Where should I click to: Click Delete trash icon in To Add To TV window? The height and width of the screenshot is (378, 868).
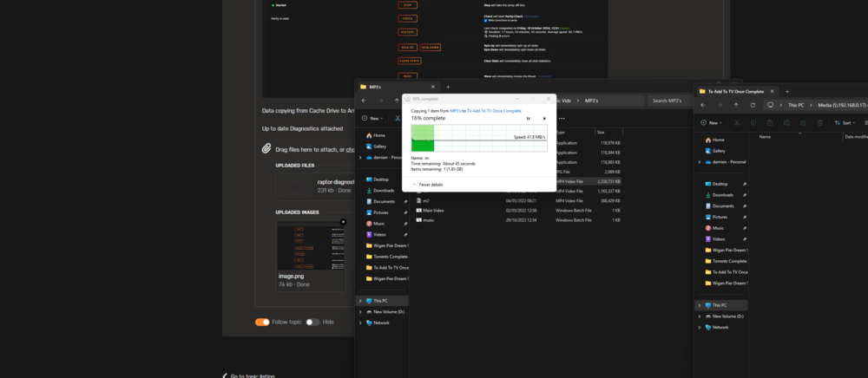pyautogui.click(x=820, y=123)
